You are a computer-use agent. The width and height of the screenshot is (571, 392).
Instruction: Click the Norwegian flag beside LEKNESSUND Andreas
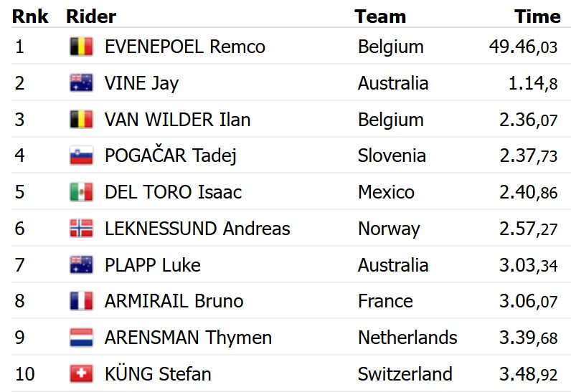(x=81, y=229)
